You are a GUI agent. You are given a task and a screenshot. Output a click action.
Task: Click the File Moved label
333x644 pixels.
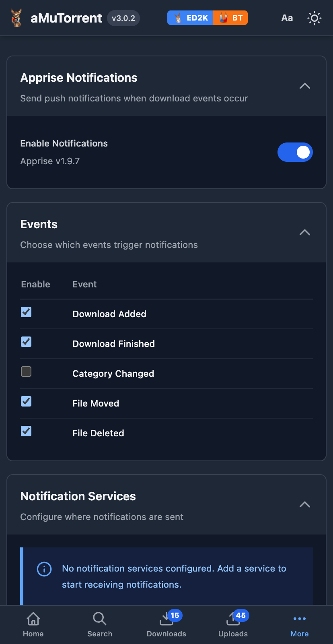pyautogui.click(x=96, y=403)
